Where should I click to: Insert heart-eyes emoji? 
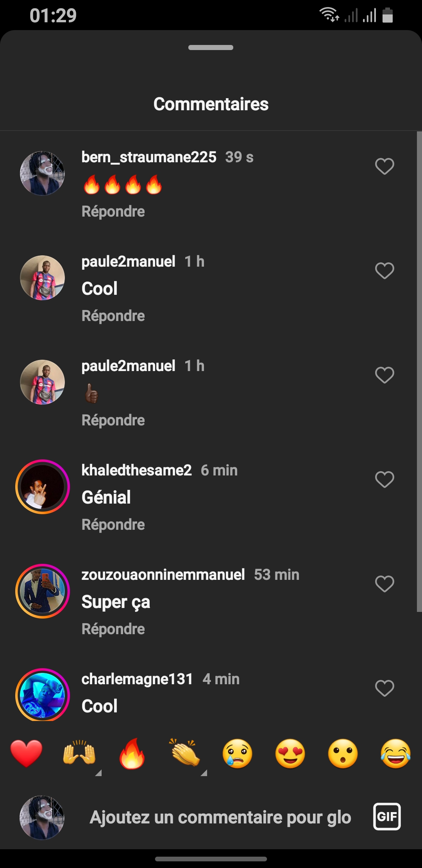click(x=290, y=753)
